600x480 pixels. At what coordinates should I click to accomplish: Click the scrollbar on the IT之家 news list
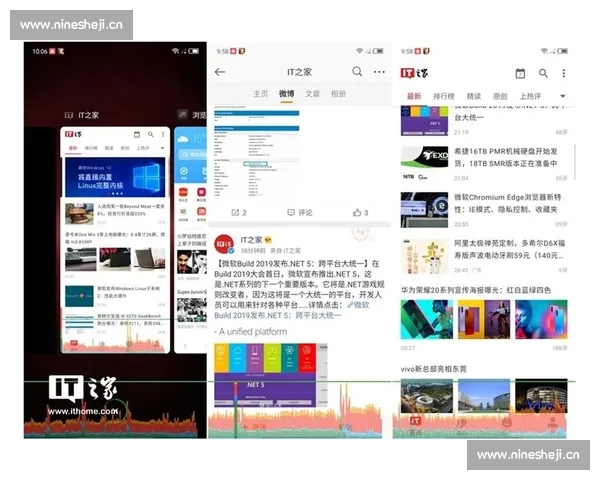click(575, 162)
